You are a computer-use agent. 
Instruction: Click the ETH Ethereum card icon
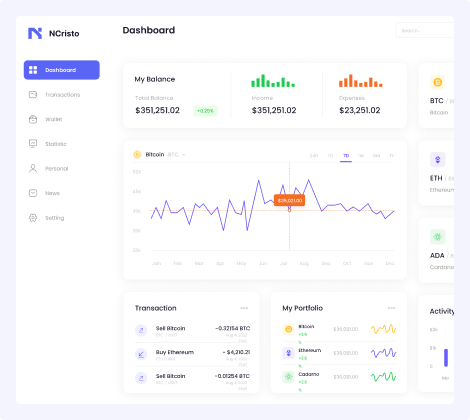[x=438, y=160]
